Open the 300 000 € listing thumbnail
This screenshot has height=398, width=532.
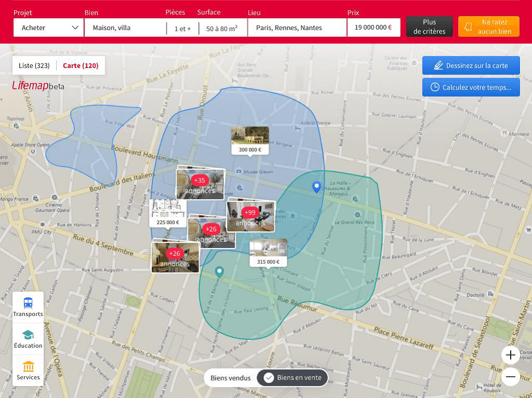coord(250,140)
